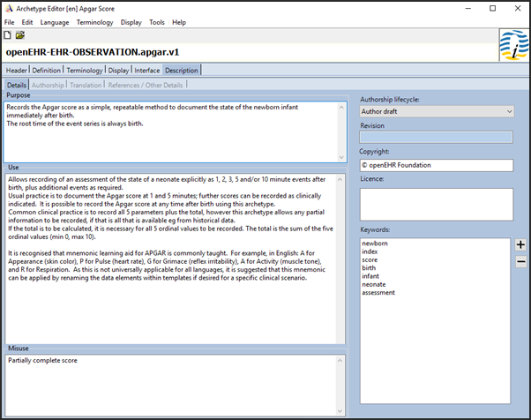Open the Display menu

click(131, 22)
